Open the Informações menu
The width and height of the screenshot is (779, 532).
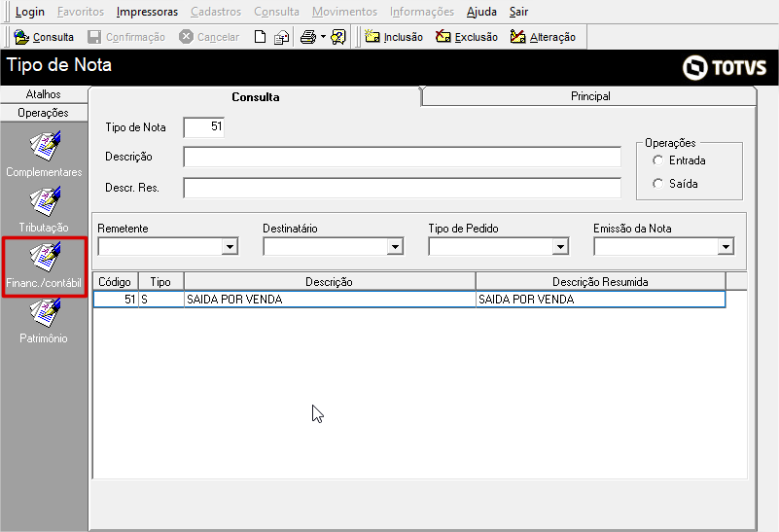click(422, 12)
